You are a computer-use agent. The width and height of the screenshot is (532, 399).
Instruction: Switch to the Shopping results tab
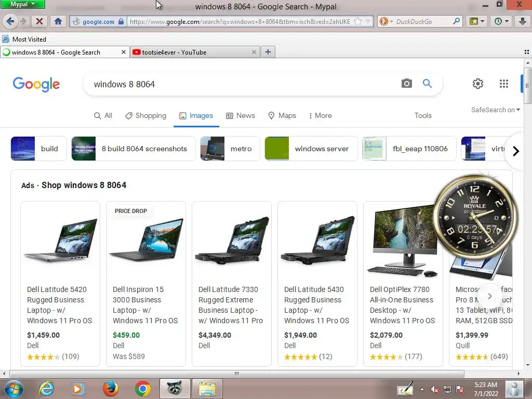coord(146,115)
